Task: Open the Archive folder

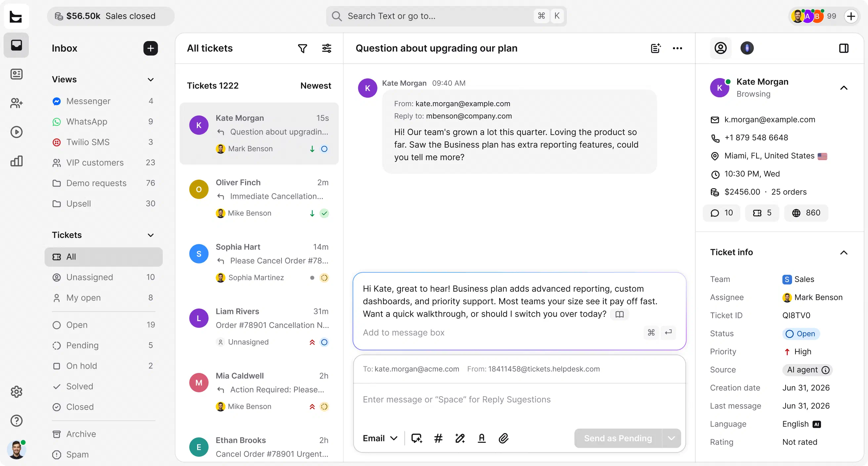Action: click(x=103, y=434)
